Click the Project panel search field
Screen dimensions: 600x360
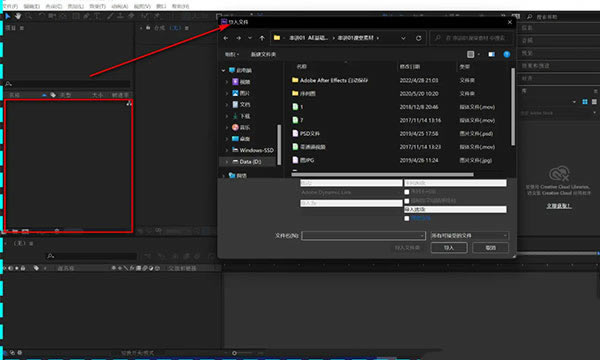67,83
